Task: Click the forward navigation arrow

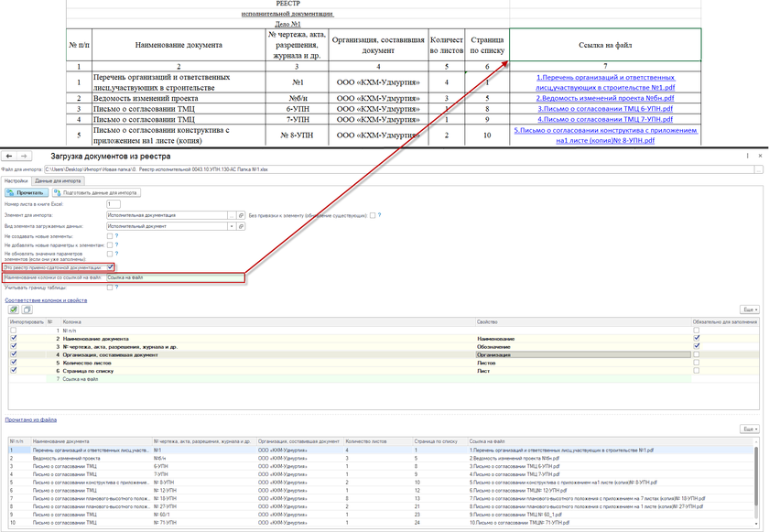Action: (24, 157)
